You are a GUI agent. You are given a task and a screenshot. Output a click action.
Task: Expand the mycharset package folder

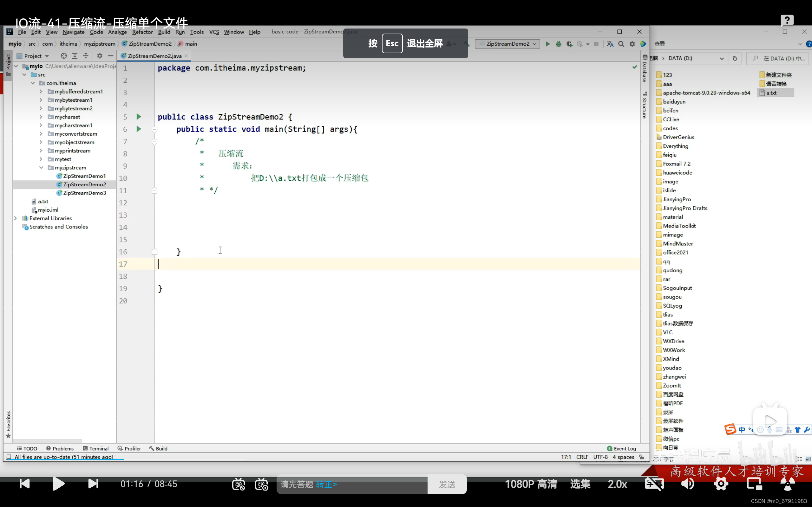[x=41, y=117]
